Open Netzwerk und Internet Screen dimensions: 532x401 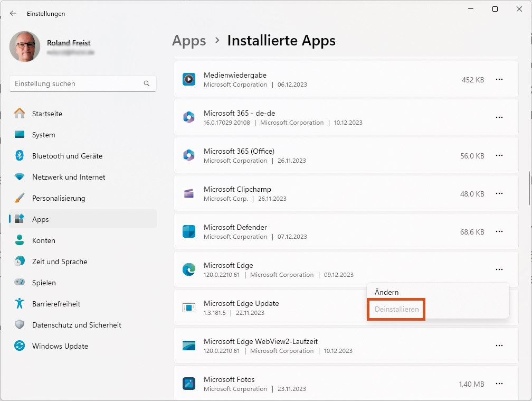pyautogui.click(x=83, y=177)
